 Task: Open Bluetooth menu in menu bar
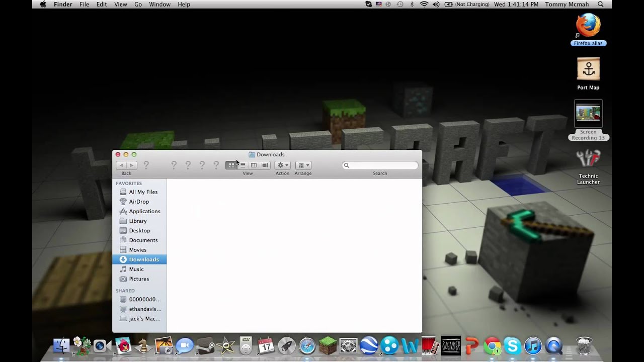[412, 4]
